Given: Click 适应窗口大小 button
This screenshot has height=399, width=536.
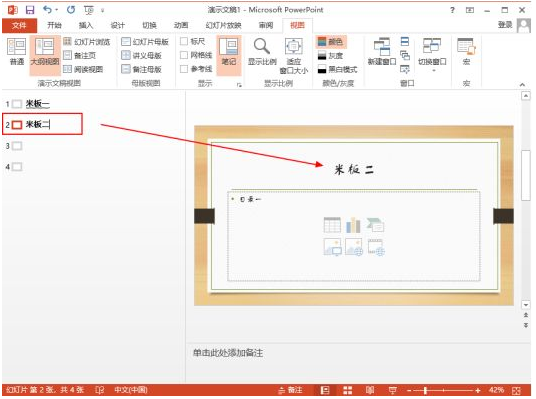Looking at the screenshot, I should click(x=294, y=55).
